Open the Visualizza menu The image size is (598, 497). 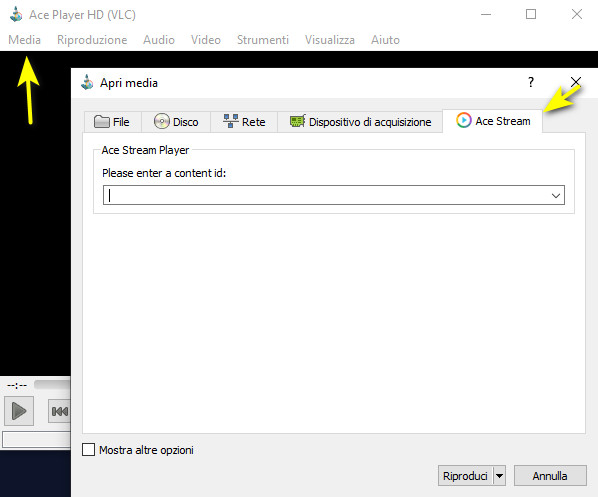(x=330, y=40)
